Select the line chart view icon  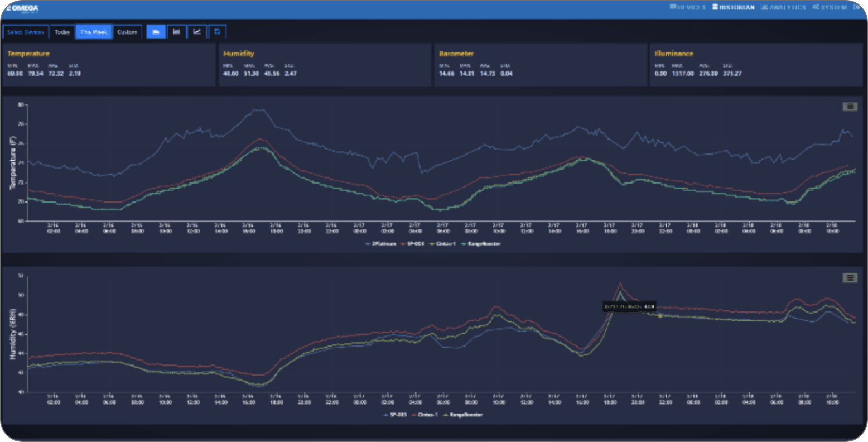point(197,32)
